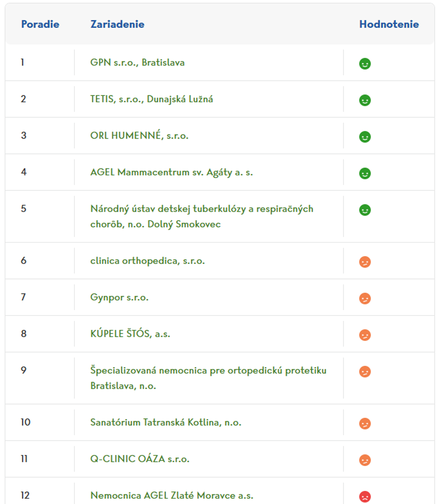Click green smiley icon for TETIS row
Viewport: 438px width, 504px height.
[x=365, y=101]
